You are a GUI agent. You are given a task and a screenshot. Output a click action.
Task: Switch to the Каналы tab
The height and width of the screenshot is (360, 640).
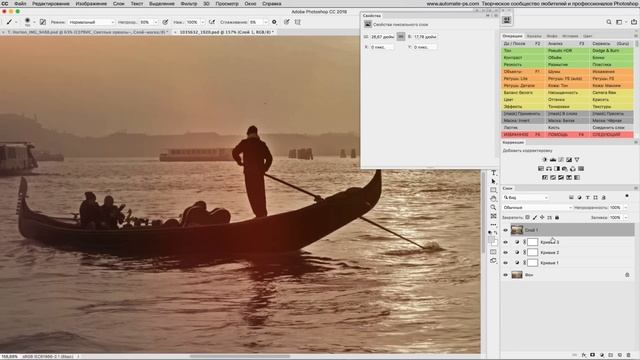coord(534,36)
